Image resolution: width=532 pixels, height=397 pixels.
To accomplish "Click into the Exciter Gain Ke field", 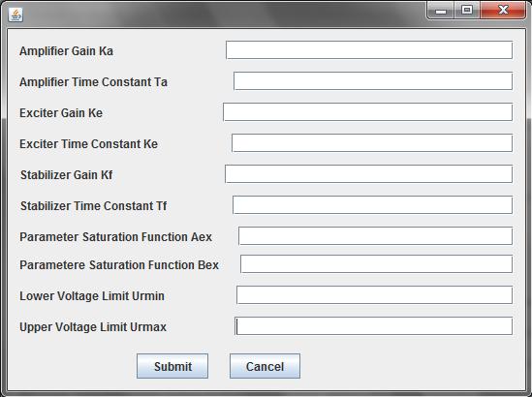I will click(368, 112).
